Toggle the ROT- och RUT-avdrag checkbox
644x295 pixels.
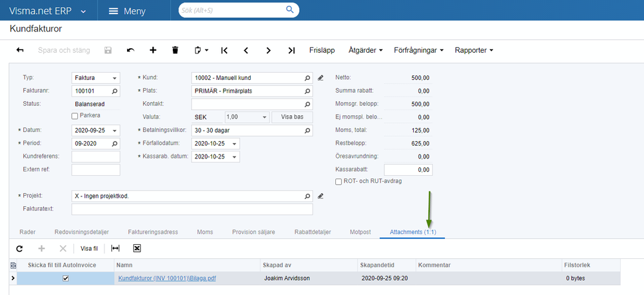coord(338,182)
